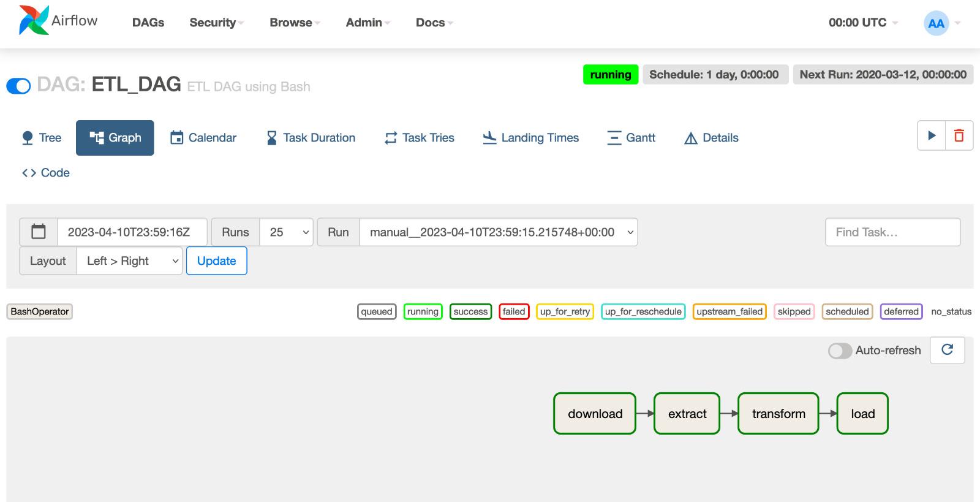This screenshot has height=502, width=980.
Task: Delete the DAG using trash icon
Action: 959,136
